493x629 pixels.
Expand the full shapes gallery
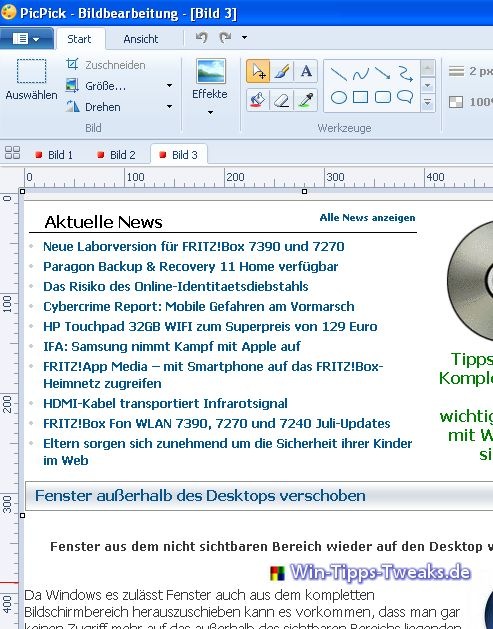click(x=428, y=103)
